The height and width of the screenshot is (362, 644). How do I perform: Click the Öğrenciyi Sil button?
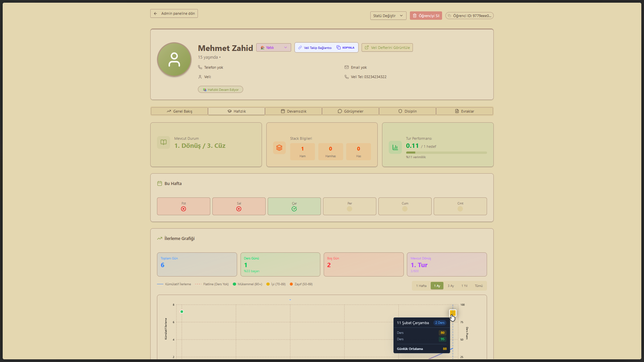[x=426, y=16]
